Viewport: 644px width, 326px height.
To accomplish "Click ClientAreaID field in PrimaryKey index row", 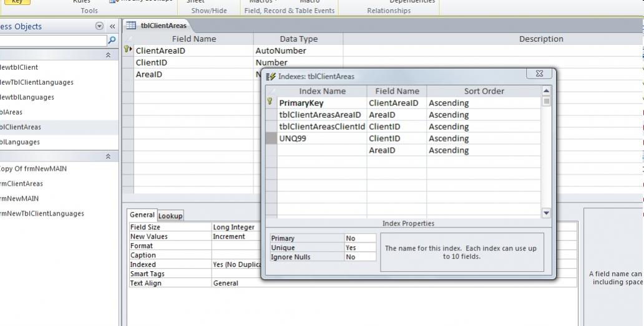I will point(397,103).
